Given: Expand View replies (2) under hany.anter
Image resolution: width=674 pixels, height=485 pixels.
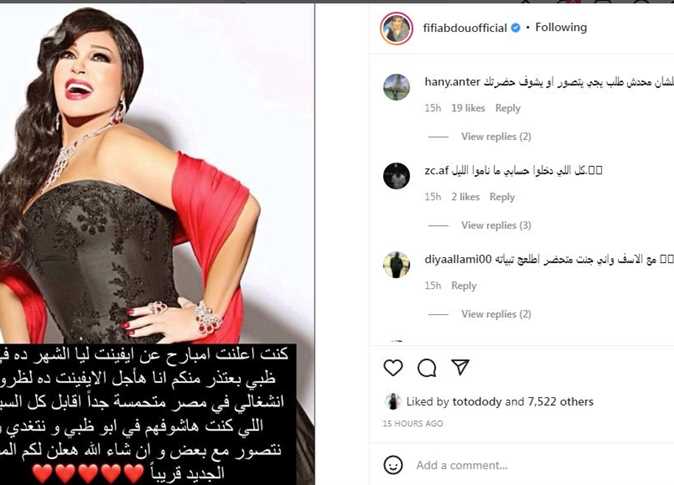Looking at the screenshot, I should (x=496, y=137).
